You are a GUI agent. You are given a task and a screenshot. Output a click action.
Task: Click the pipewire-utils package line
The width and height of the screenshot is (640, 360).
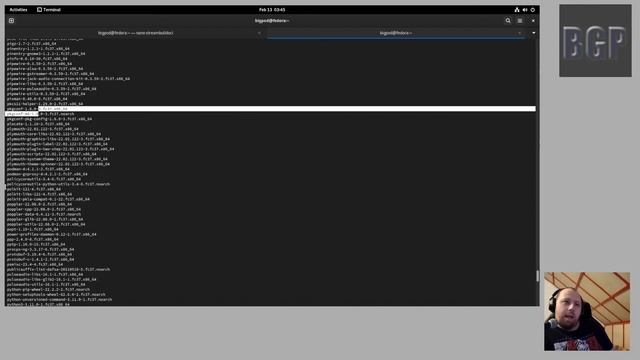click(46, 94)
